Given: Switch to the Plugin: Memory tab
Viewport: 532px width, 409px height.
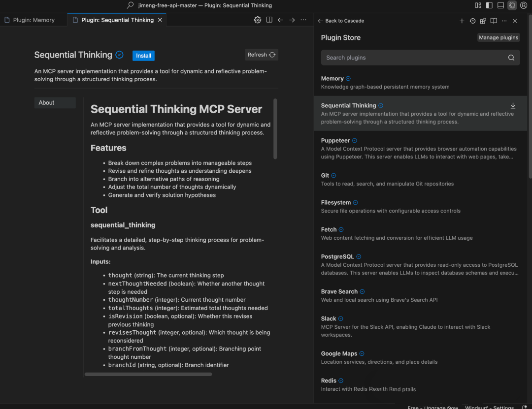Looking at the screenshot, I should [x=33, y=20].
